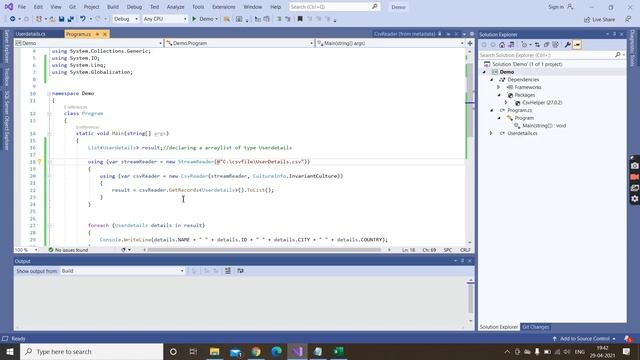This screenshot has width=640, height=360.
Task: Open Chrome from the taskbar
Action: pos(256,351)
